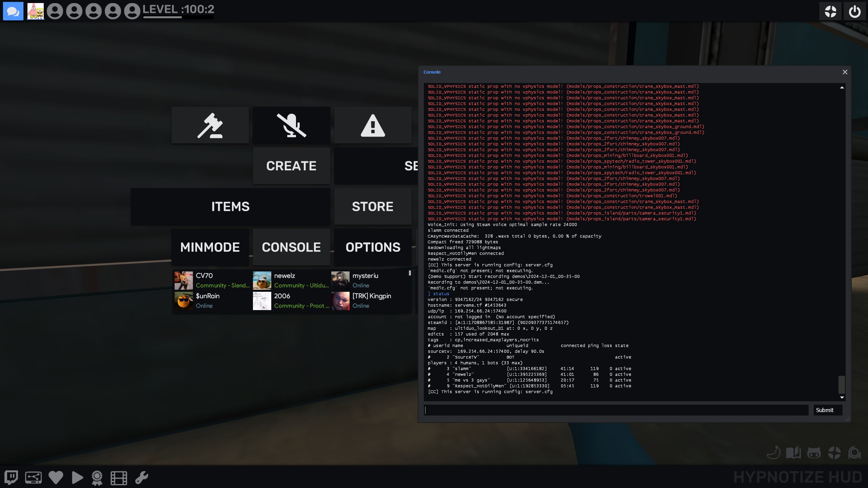Toggle MINMODE on the main menu
This screenshot has height=488, width=868.
pyautogui.click(x=210, y=247)
